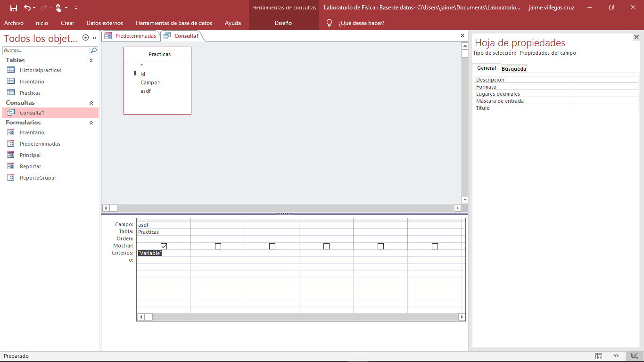Open the Datos externos tab
Image resolution: width=644 pixels, height=362 pixels.
(105, 23)
